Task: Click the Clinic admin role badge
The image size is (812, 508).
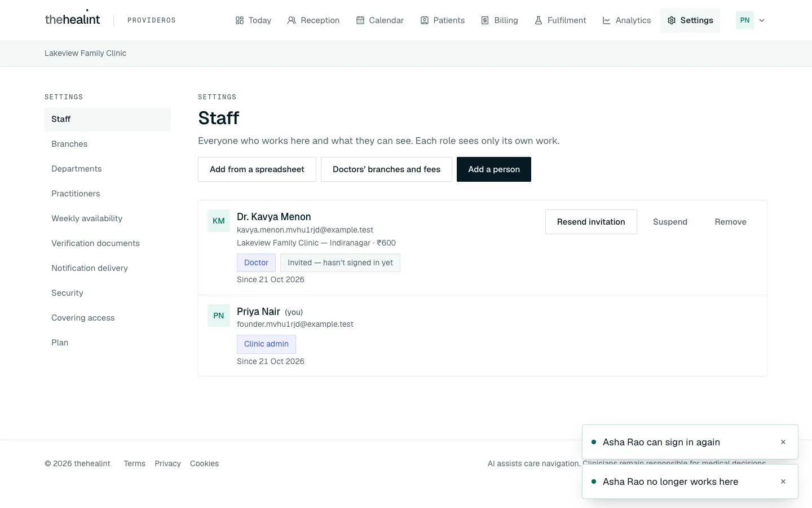Action: click(266, 344)
